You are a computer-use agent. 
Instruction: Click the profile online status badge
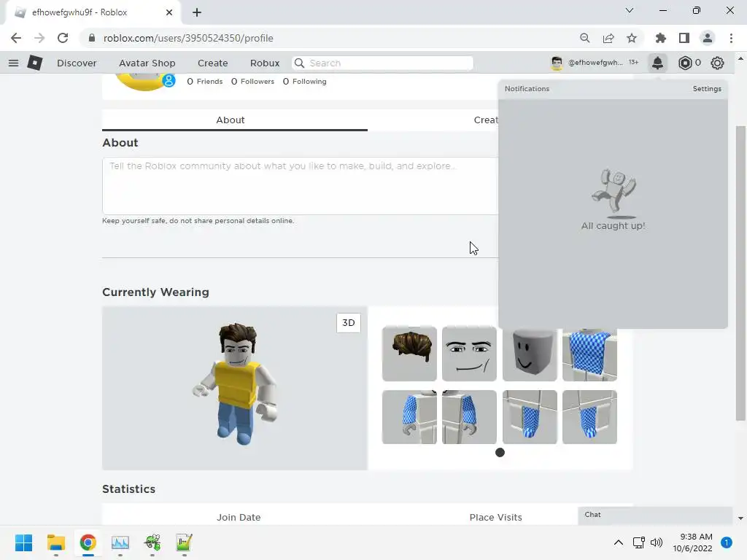(169, 81)
